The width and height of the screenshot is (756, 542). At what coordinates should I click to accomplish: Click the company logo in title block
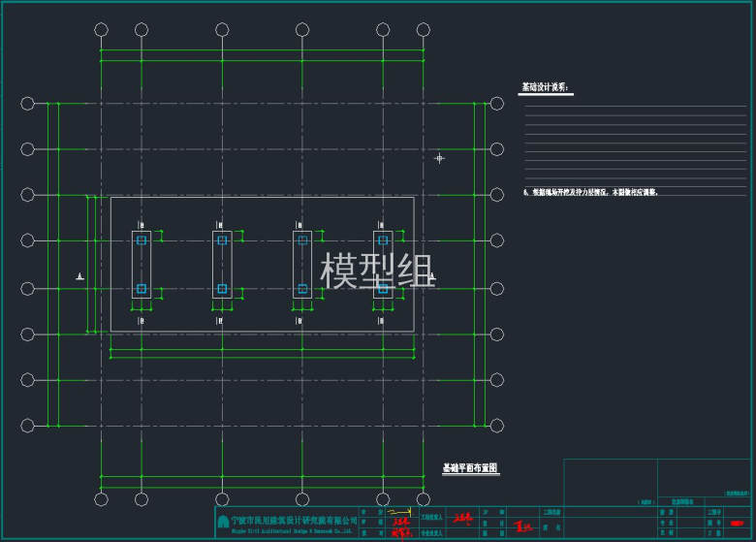tap(224, 524)
